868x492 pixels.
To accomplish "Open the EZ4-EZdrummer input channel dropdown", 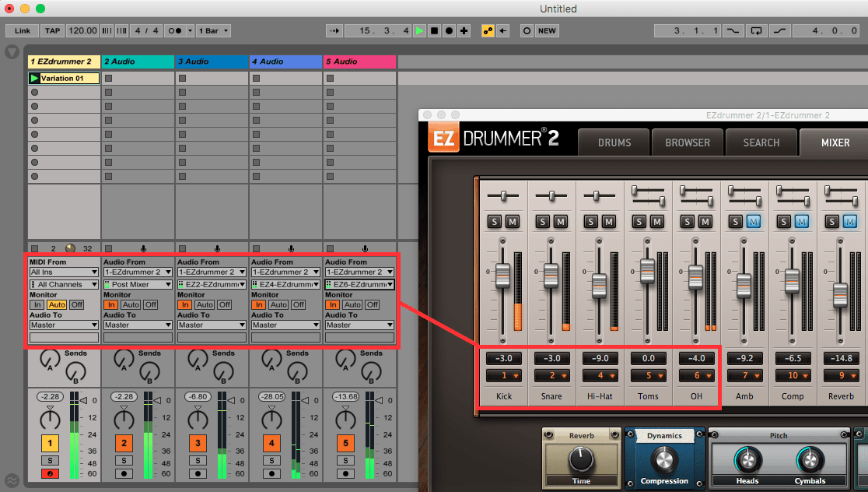I will point(285,284).
